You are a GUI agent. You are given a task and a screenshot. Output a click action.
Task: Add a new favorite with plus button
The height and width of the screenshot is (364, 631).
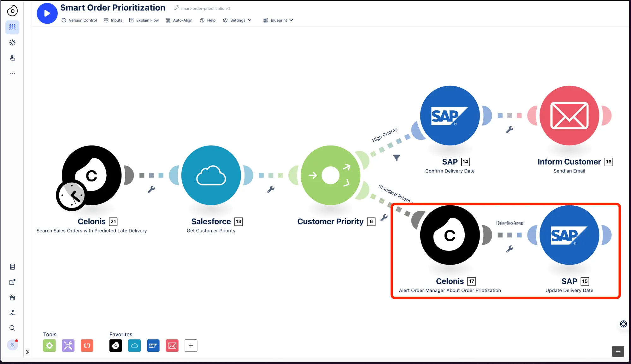coord(191,346)
